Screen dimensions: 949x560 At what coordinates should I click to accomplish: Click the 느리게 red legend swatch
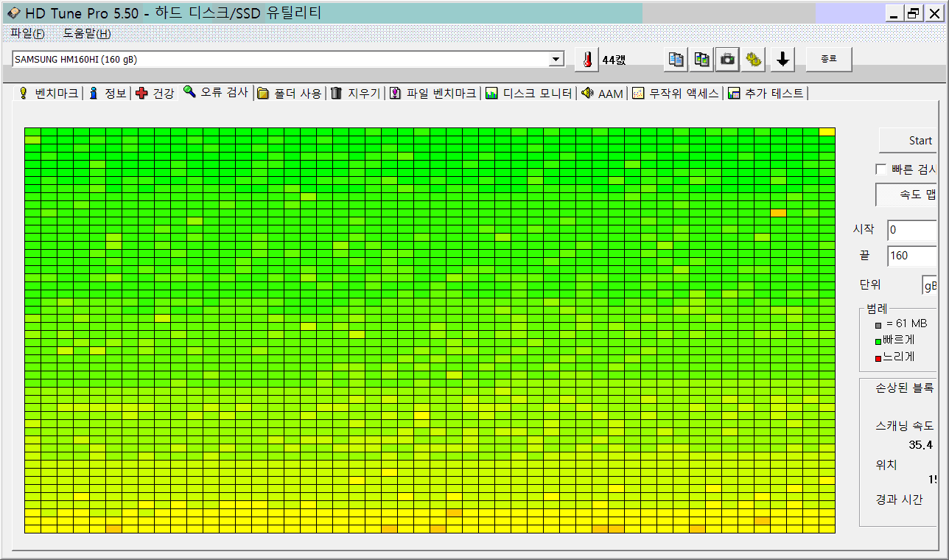(x=878, y=358)
